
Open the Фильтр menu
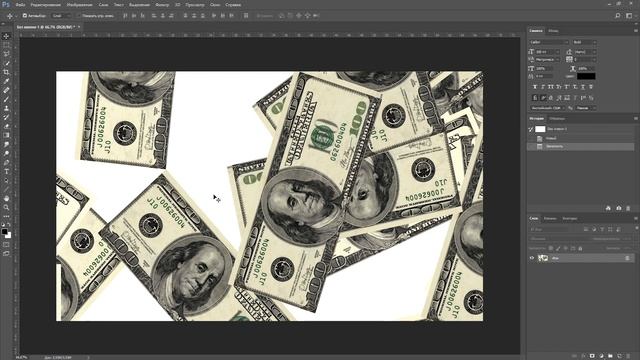(x=162, y=5)
